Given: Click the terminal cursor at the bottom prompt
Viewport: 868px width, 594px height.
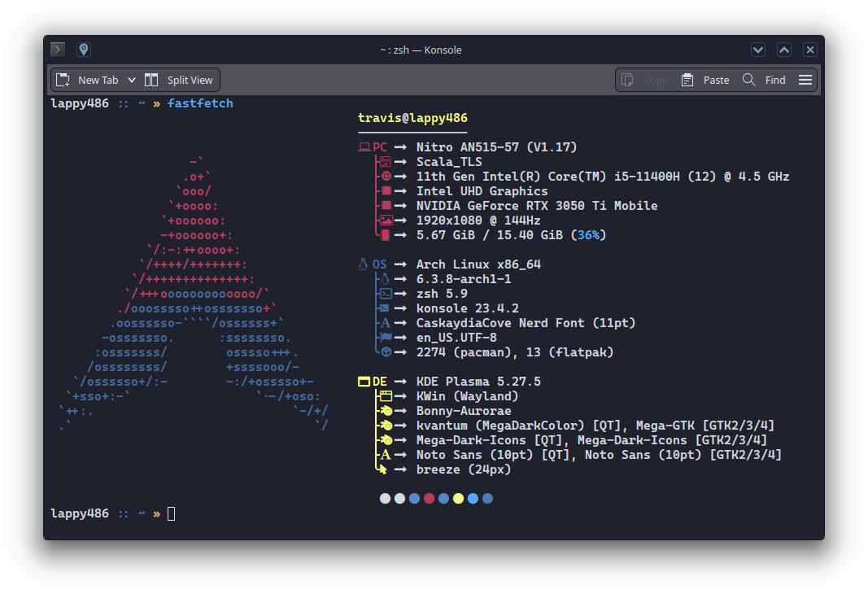Looking at the screenshot, I should tap(171, 514).
